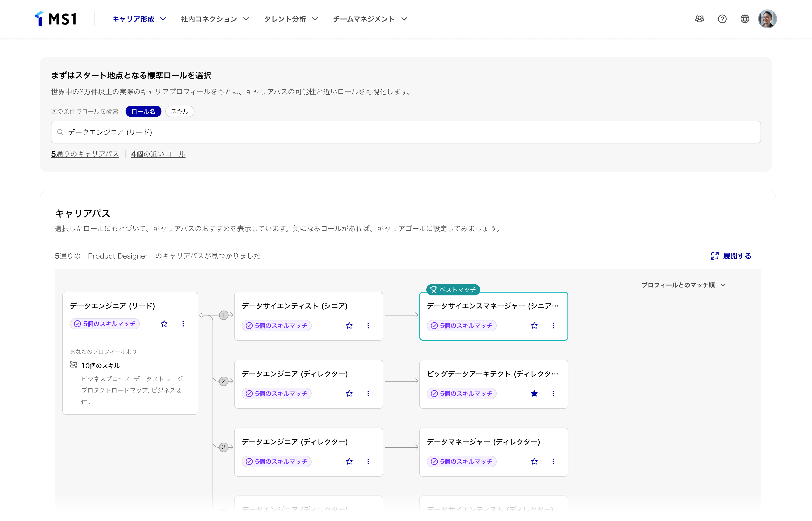Screen dimensions: 812x521
Task: Expand the チームマネジメント menu
Action: (x=370, y=19)
